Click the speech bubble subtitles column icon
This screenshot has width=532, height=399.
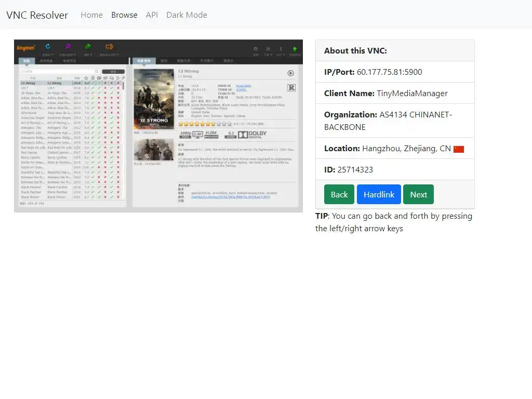click(112, 78)
